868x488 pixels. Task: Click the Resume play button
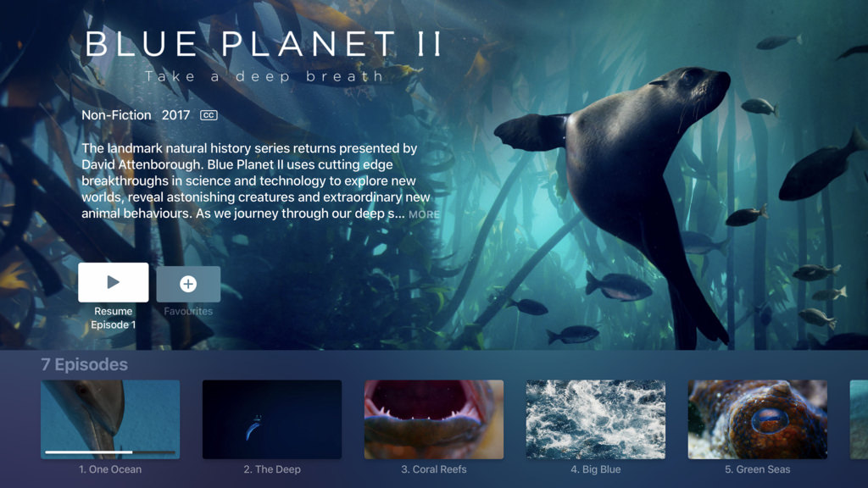(x=114, y=283)
